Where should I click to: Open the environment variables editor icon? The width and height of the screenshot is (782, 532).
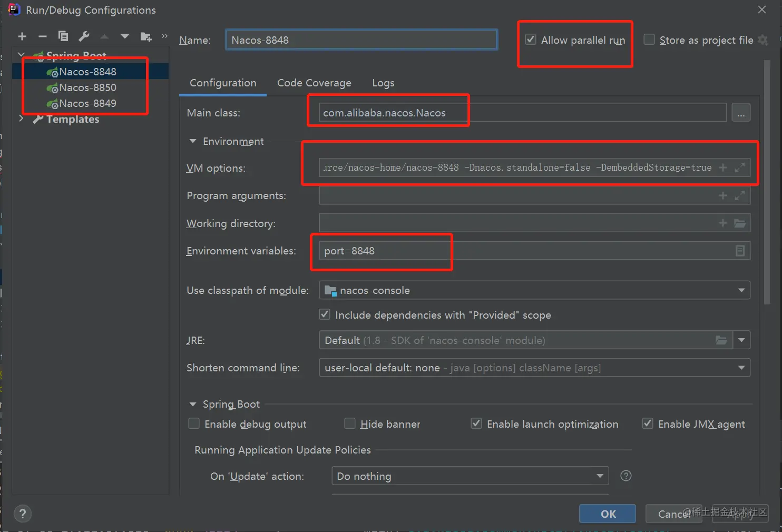pyautogui.click(x=740, y=251)
